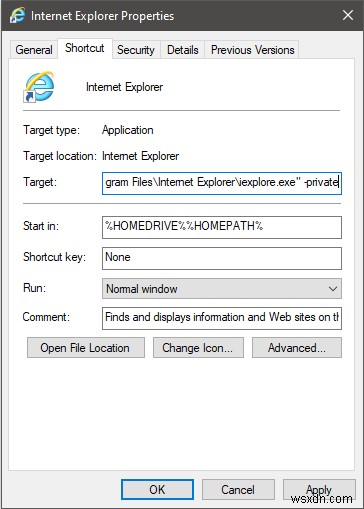364x509 pixels.
Task: Click the Cancel button
Action: tap(238, 489)
